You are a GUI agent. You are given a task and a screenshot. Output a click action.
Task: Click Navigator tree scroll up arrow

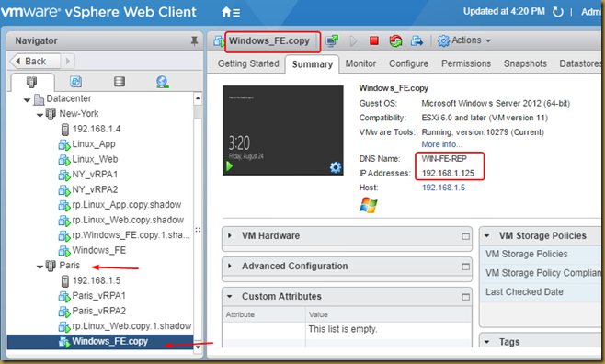point(198,98)
